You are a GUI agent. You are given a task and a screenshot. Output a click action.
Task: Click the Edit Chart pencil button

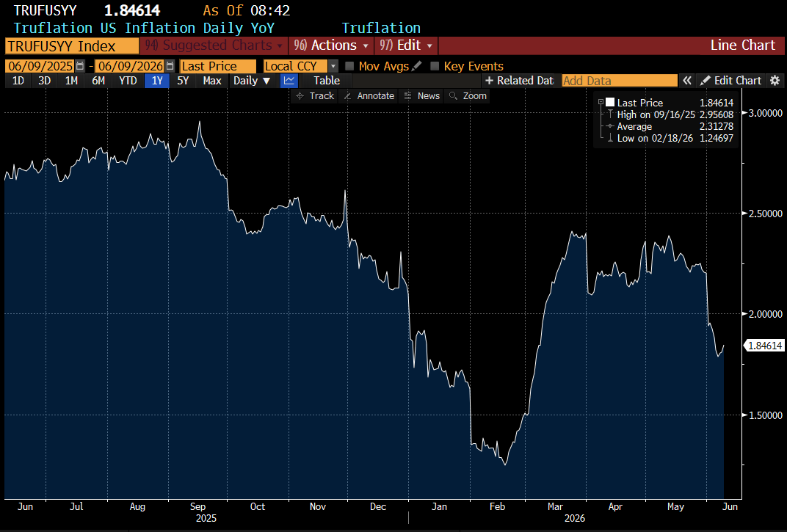click(731, 80)
